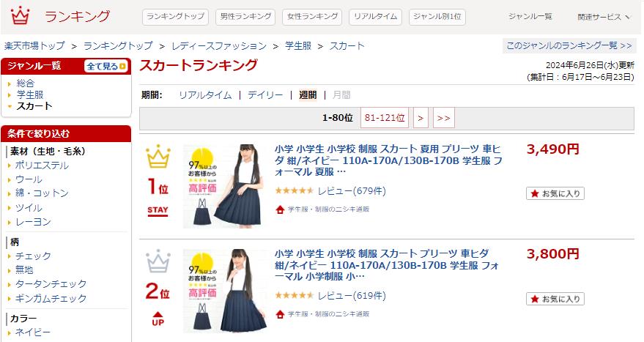Open the 関連サービス dropdown
This screenshot has height=342, width=644.
click(x=604, y=17)
